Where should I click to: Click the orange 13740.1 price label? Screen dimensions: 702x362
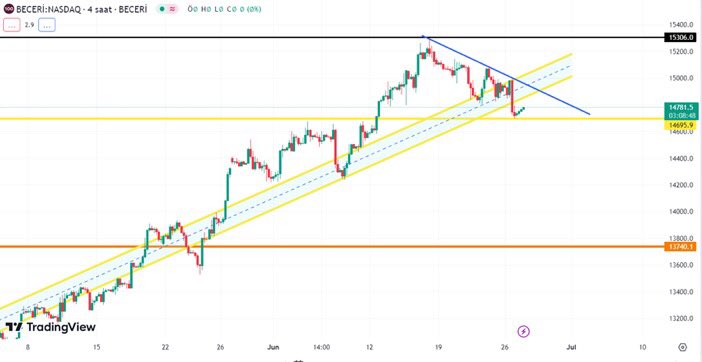click(681, 247)
